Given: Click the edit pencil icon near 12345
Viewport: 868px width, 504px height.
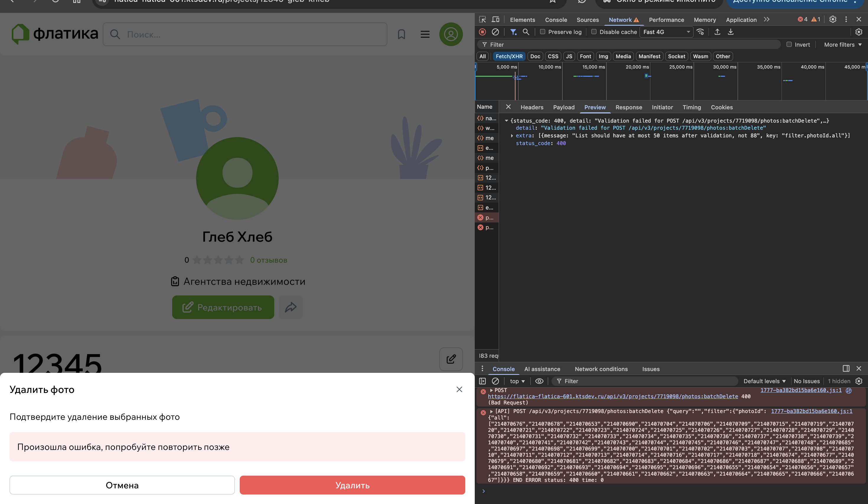Looking at the screenshot, I should (x=451, y=359).
